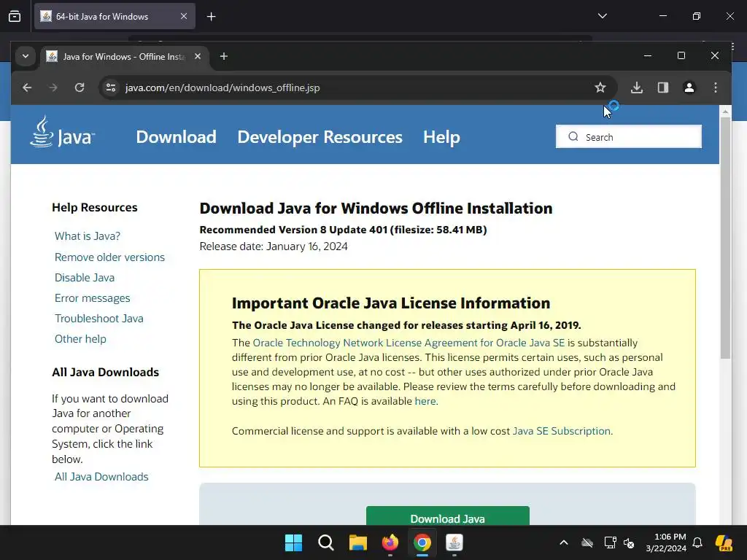Click the network display tray icon

pyautogui.click(x=610, y=542)
